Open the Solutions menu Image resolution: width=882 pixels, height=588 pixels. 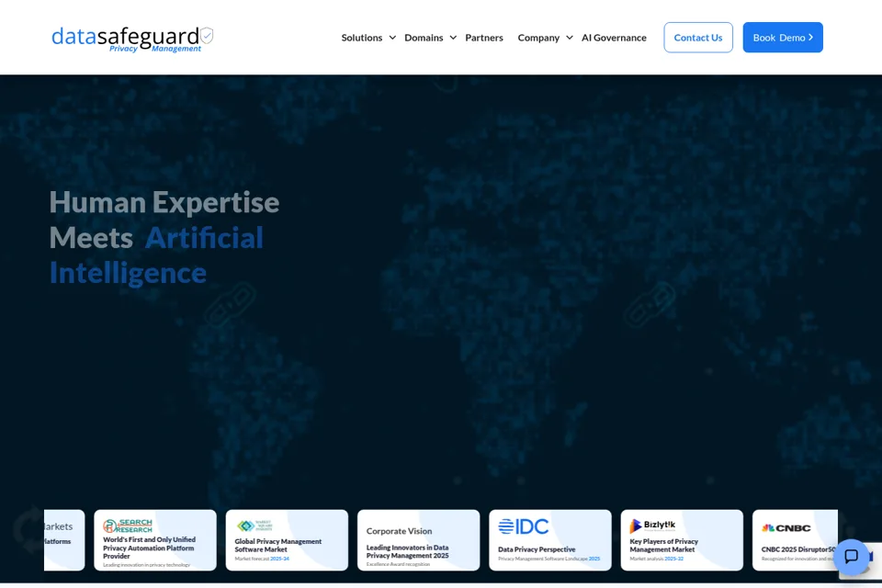pos(362,38)
